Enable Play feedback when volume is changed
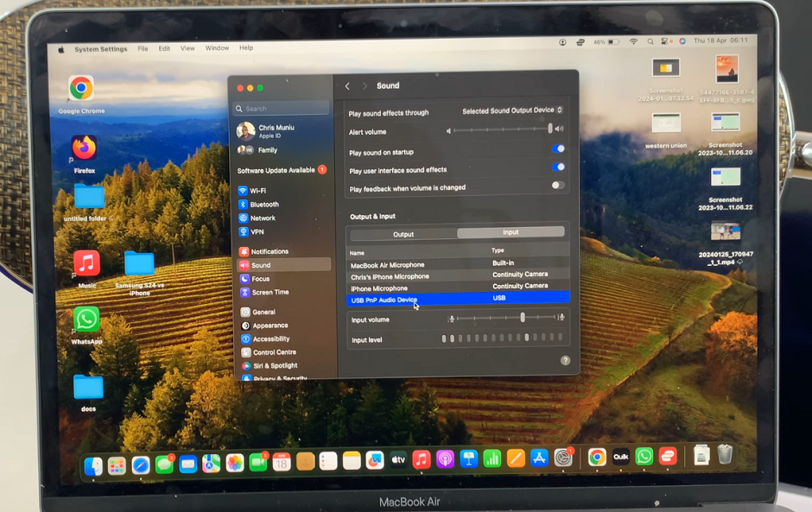The image size is (812, 512). [x=558, y=186]
